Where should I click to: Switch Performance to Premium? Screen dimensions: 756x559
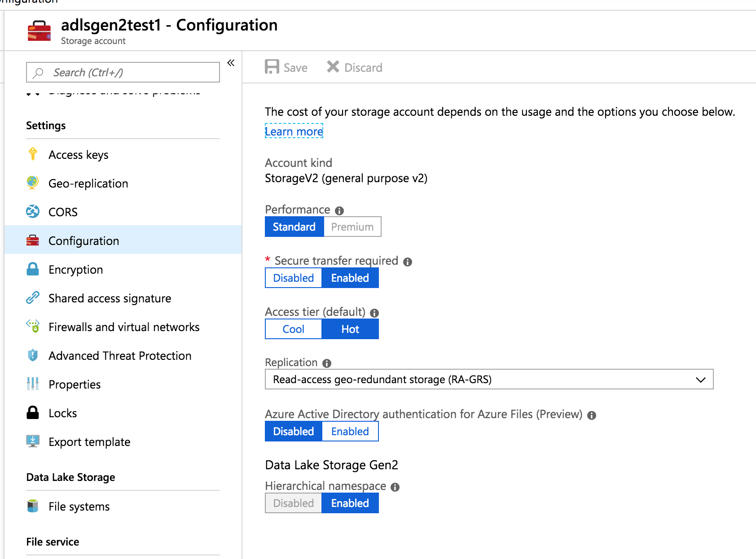[352, 227]
